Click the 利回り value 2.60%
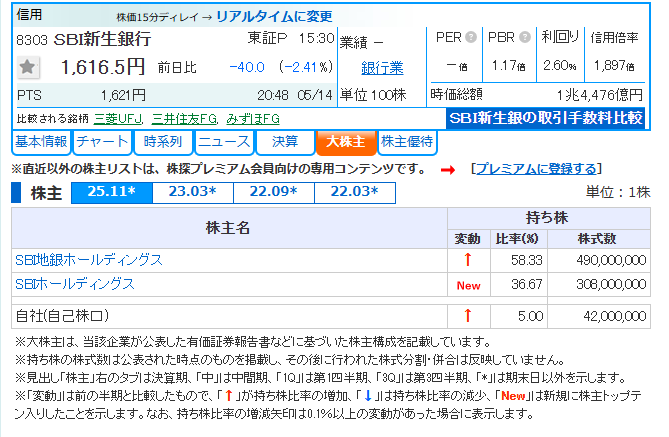 pos(560,66)
